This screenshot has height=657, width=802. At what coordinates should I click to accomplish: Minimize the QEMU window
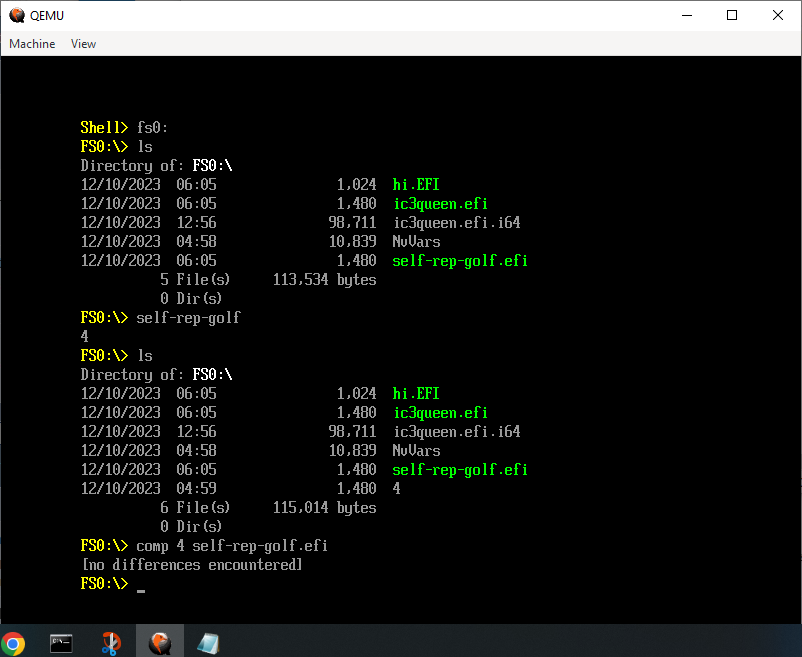686,15
